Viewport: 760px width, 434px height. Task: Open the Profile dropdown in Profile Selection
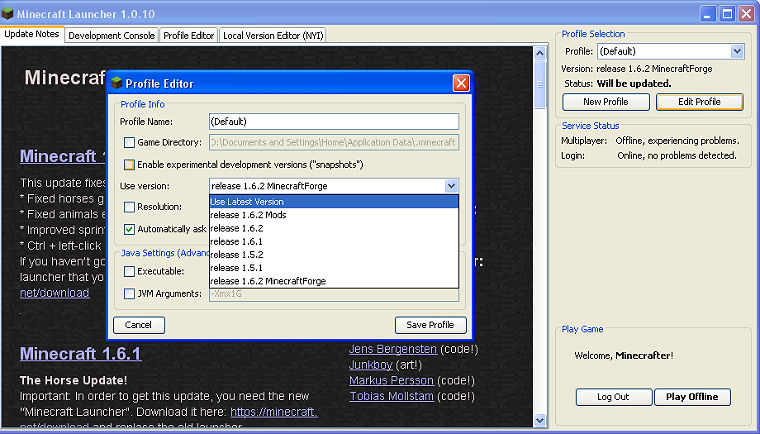pos(737,51)
